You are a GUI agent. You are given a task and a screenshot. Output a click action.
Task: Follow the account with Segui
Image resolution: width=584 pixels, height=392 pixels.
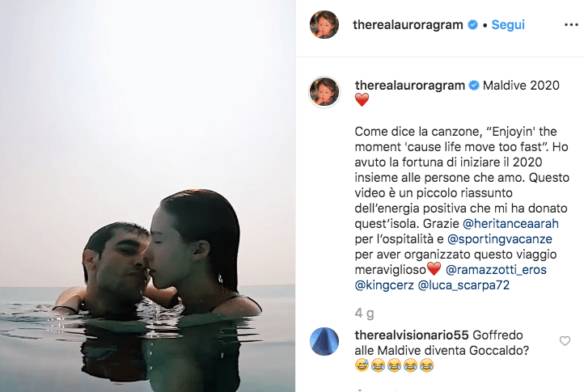508,24
